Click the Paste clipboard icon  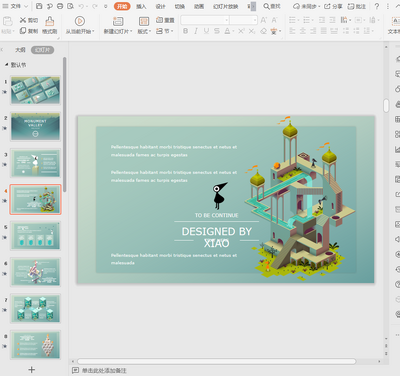[8, 21]
